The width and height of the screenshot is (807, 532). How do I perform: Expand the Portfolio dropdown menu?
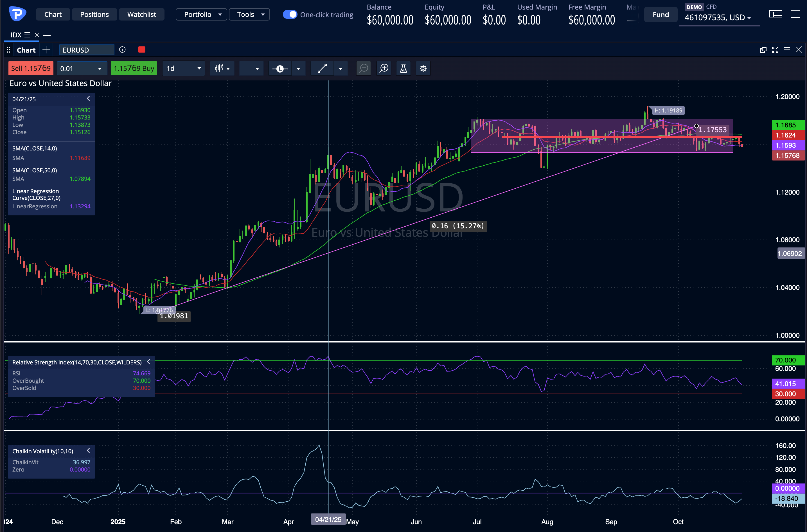(x=202, y=15)
